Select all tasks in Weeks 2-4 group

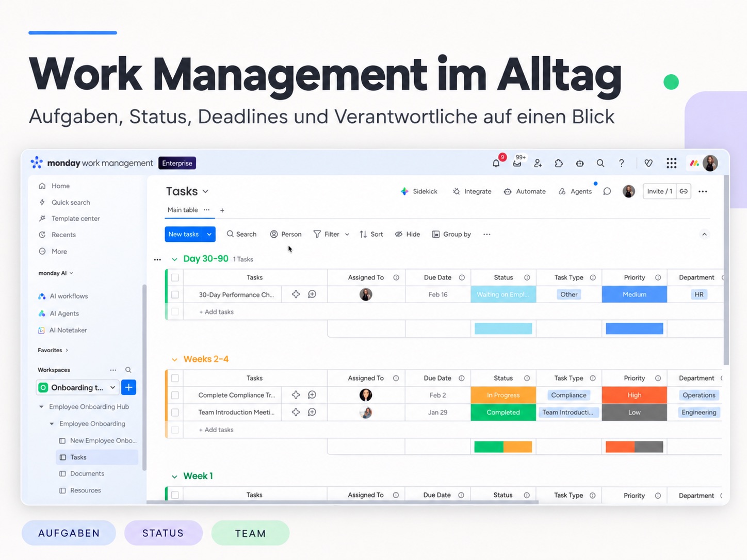(175, 378)
